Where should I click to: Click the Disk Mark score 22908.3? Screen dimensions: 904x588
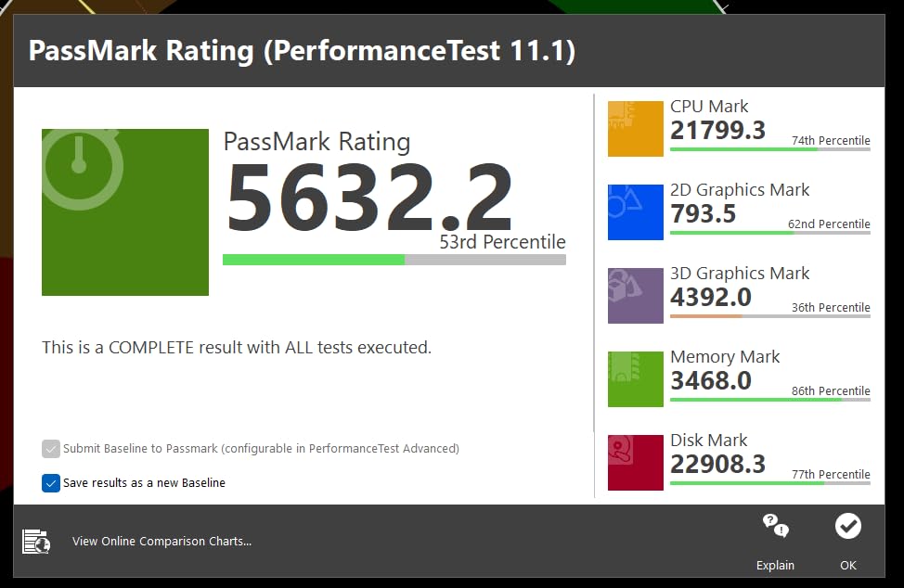pyautogui.click(x=717, y=464)
